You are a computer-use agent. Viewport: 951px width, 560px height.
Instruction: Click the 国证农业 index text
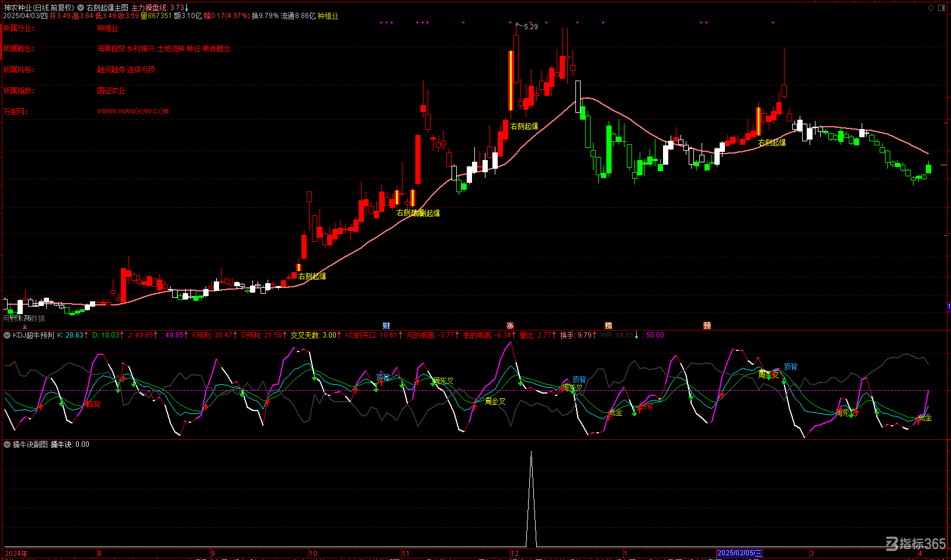(x=111, y=91)
